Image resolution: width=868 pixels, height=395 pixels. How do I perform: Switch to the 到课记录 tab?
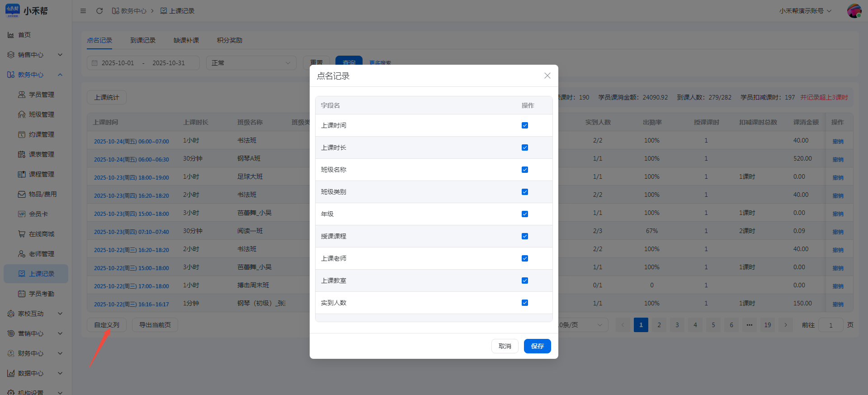143,40
